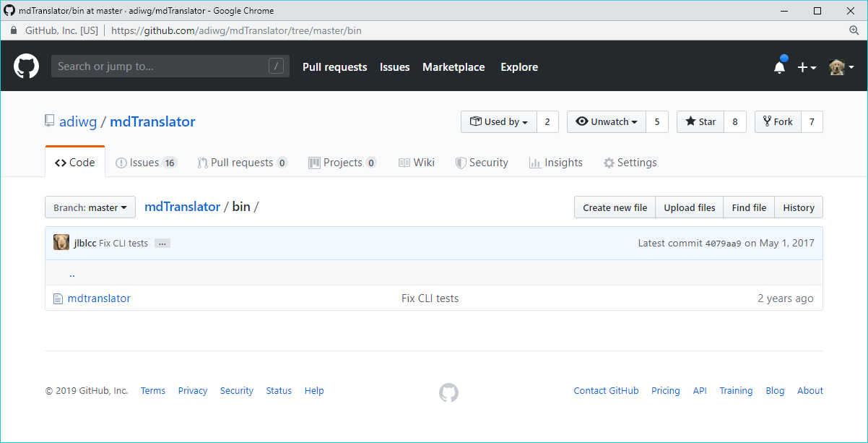The height and width of the screenshot is (443, 868).
Task: Switch to the repository Pull requests tab
Action: pos(243,163)
